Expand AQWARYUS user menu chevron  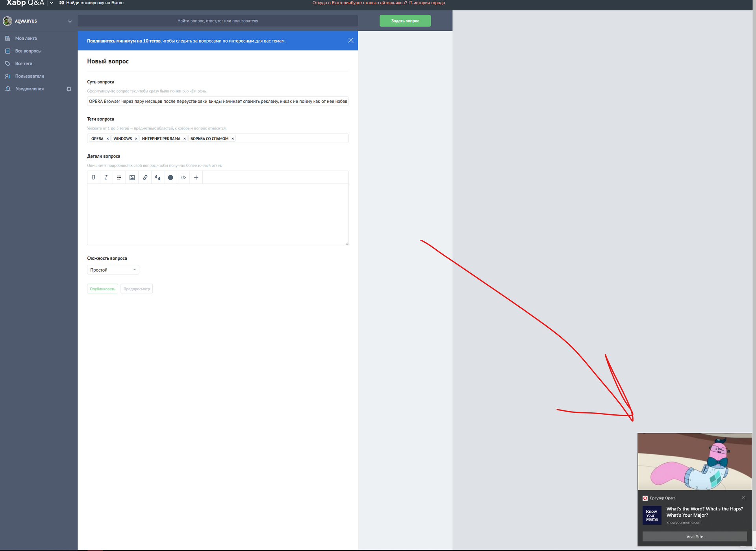70,21
